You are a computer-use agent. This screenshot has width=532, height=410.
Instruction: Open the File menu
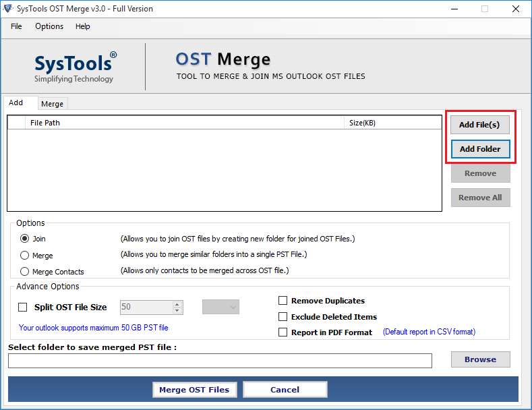[16, 26]
